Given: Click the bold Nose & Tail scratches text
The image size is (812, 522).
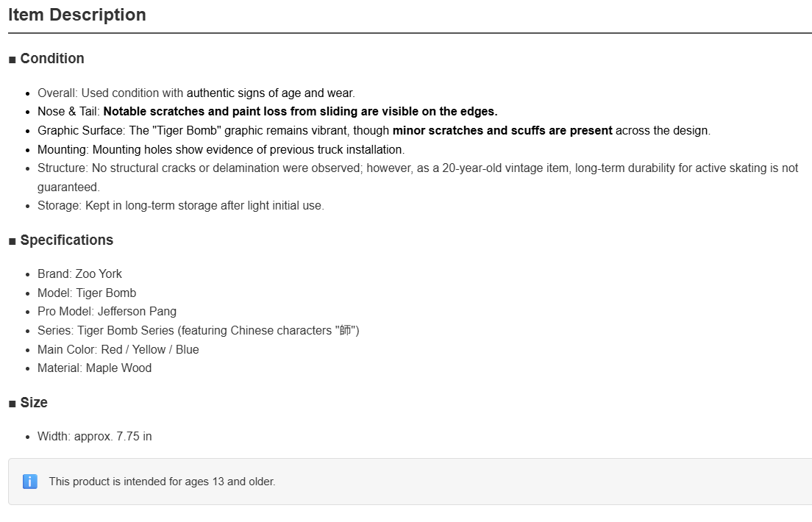Looking at the screenshot, I should tap(300, 112).
